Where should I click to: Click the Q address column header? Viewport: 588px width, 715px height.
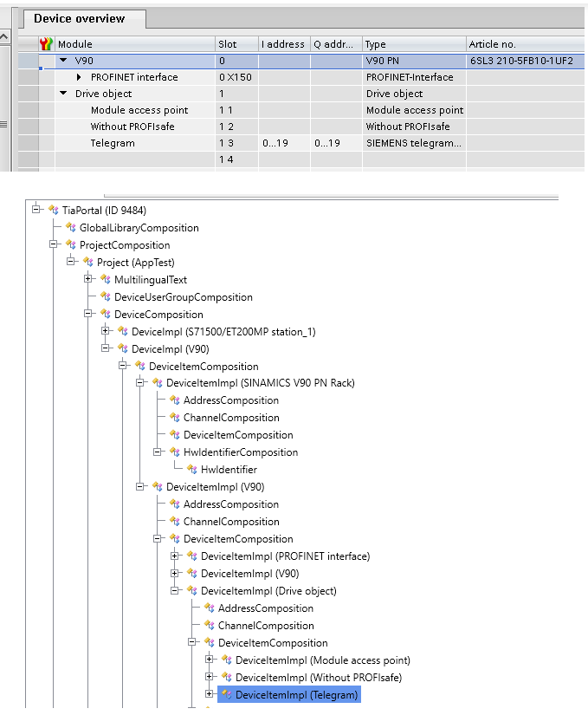[x=336, y=44]
